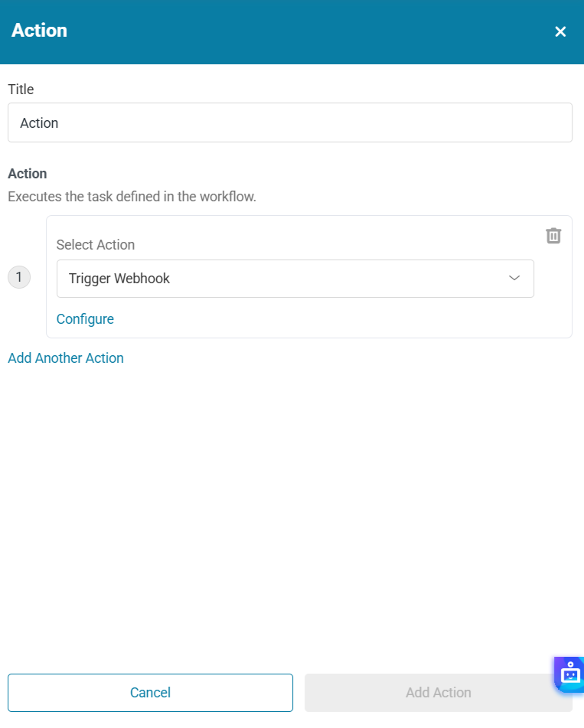Click the Select Action label
584x728 pixels.
[x=96, y=245]
